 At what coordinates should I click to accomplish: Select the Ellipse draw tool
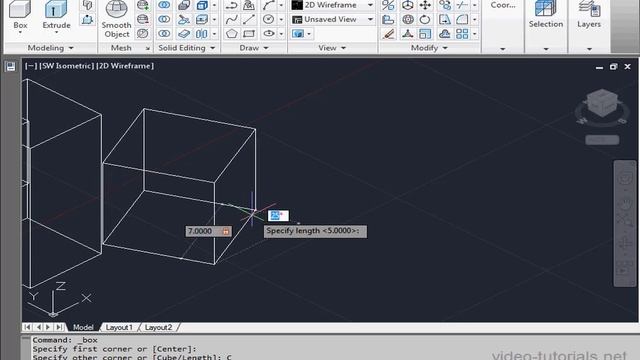[x=268, y=33]
